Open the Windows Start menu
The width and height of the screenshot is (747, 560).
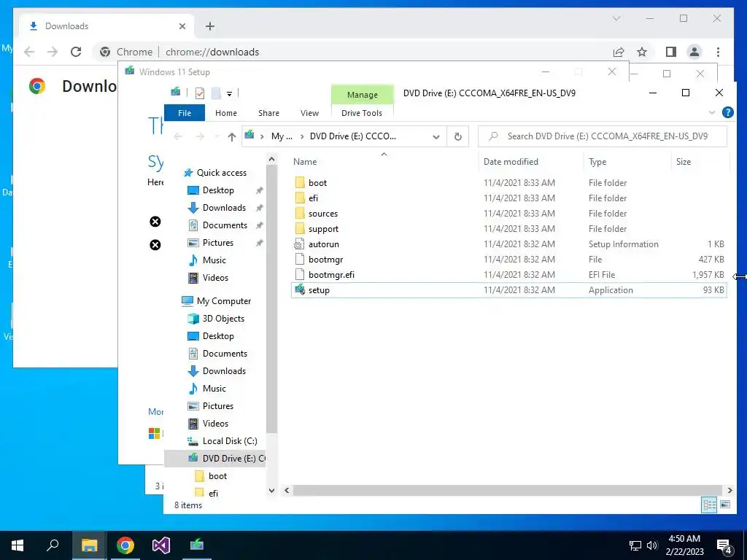(18, 545)
